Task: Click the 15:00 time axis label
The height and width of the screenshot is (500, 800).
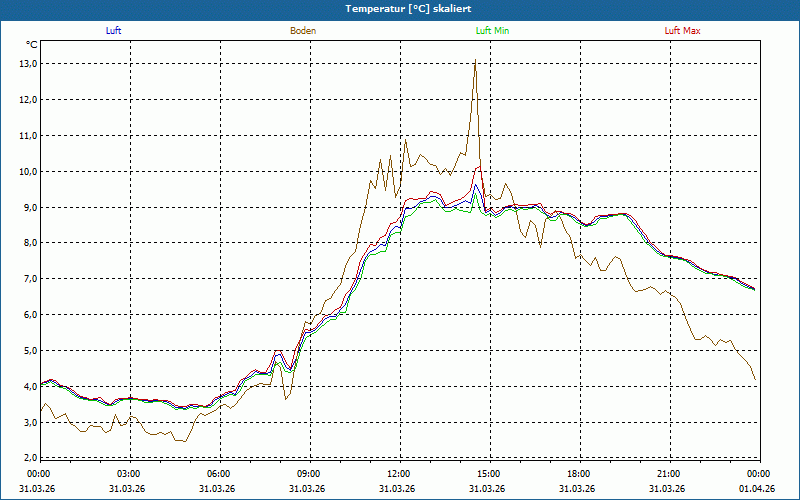Action: click(489, 474)
